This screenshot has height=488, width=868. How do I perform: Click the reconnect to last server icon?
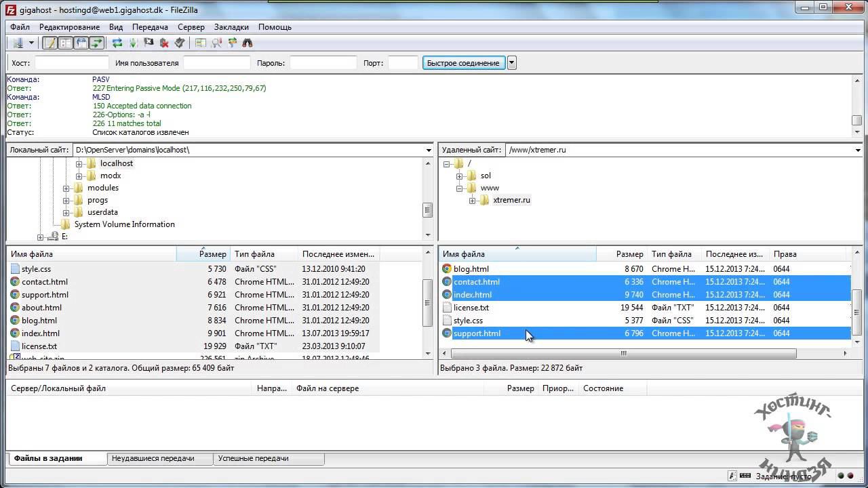(x=180, y=43)
